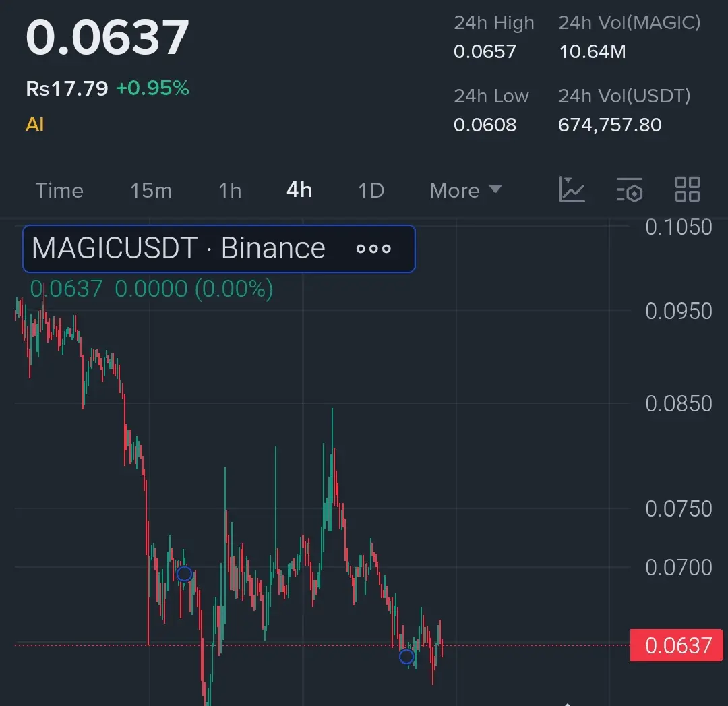This screenshot has width=728, height=706.
Task: Expand the More timeframes dropdown
Action: click(x=466, y=190)
